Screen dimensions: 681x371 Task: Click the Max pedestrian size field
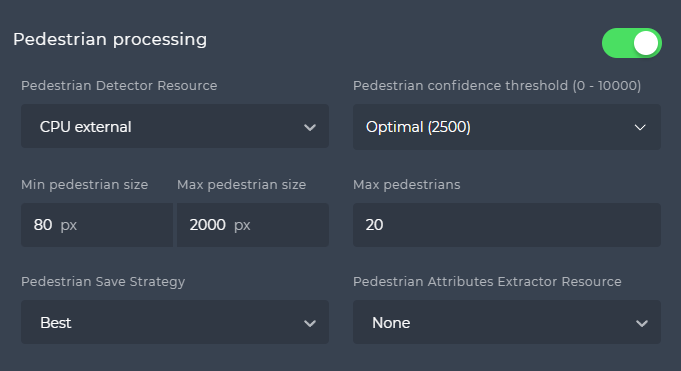point(253,225)
